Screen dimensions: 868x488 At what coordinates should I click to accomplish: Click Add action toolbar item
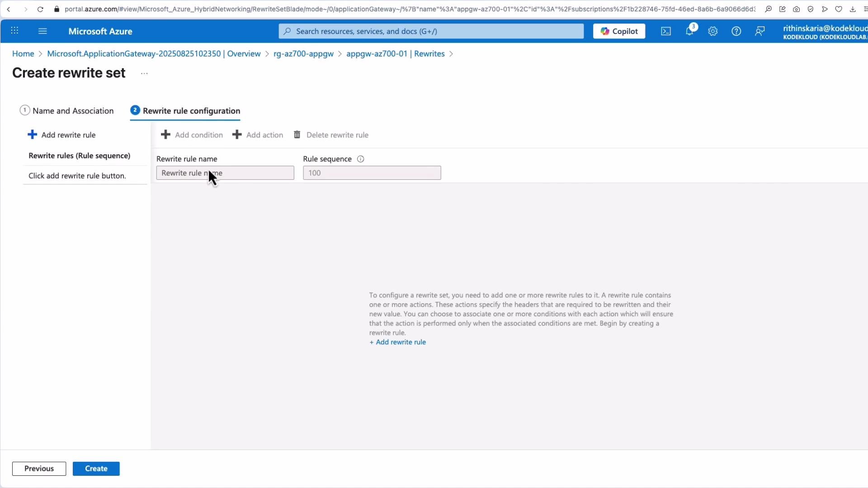click(x=258, y=135)
